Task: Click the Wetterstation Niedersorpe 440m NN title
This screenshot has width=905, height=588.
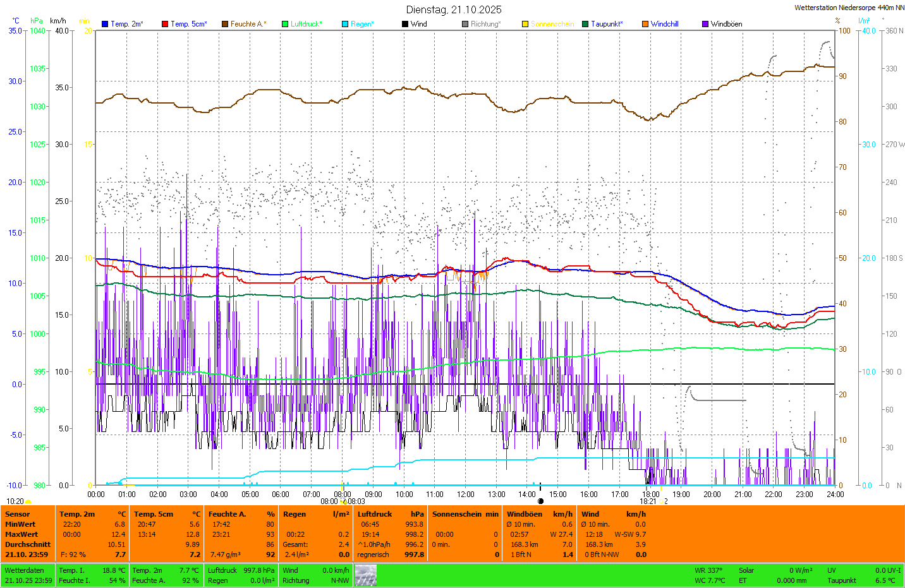Action: click(849, 8)
